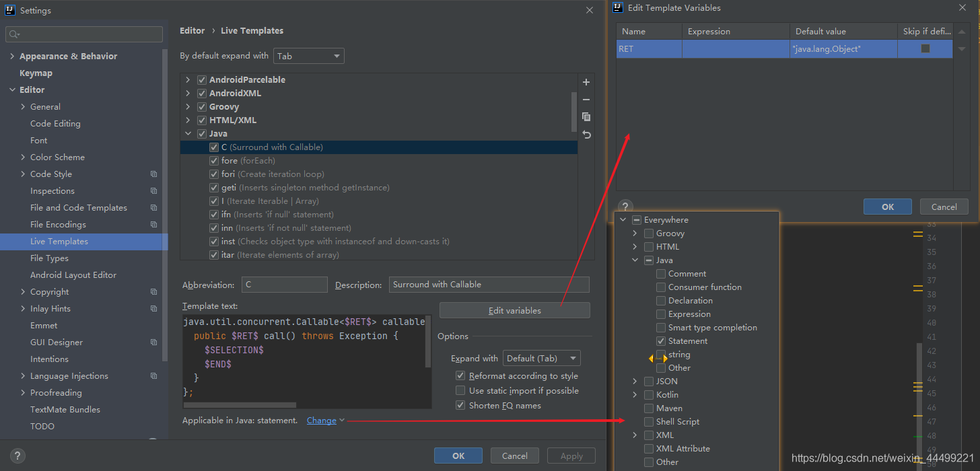Toggle Shorten FQ names checkbox

[460, 405]
